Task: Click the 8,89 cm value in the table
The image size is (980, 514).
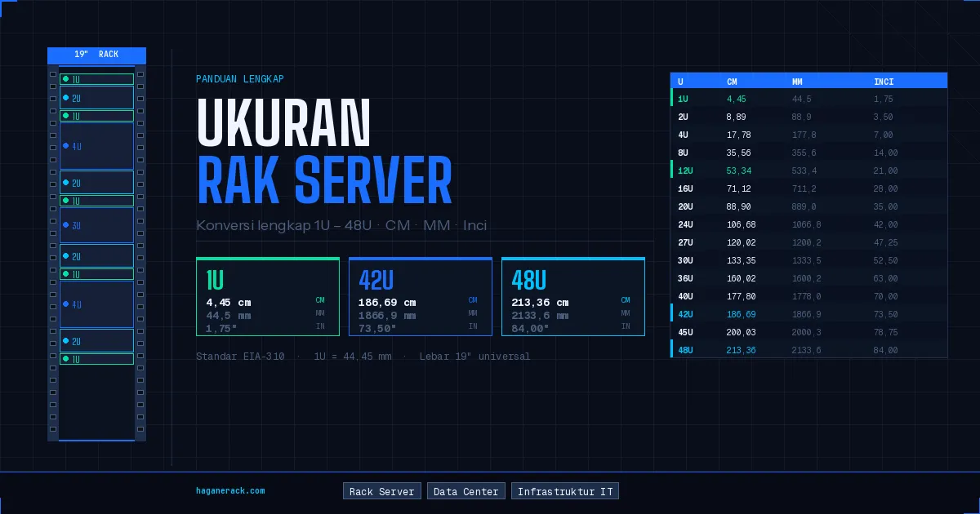Action: pyautogui.click(x=736, y=117)
